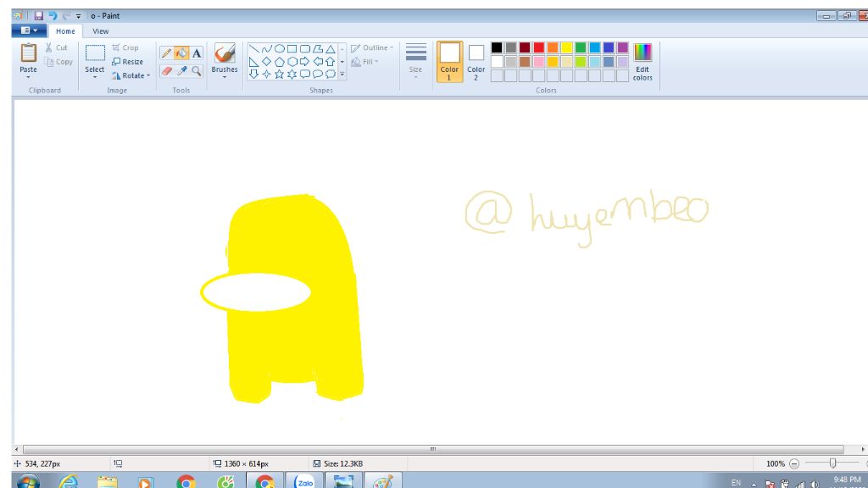This screenshot has height=488, width=868.
Task: Choose the Right arrow shape
Action: click(x=305, y=61)
